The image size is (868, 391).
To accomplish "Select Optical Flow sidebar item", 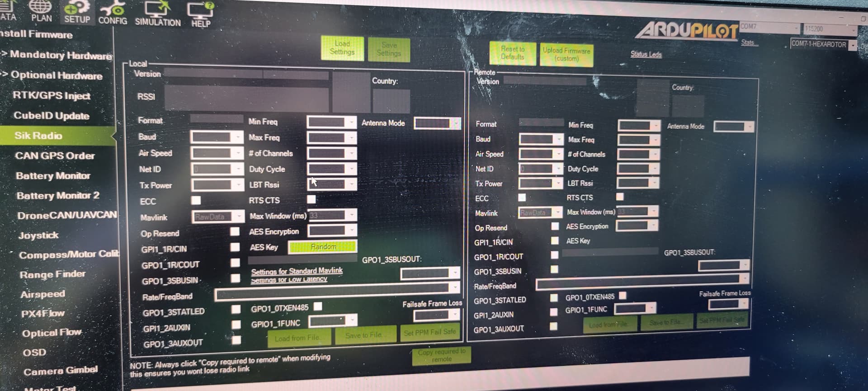I will click(x=52, y=333).
